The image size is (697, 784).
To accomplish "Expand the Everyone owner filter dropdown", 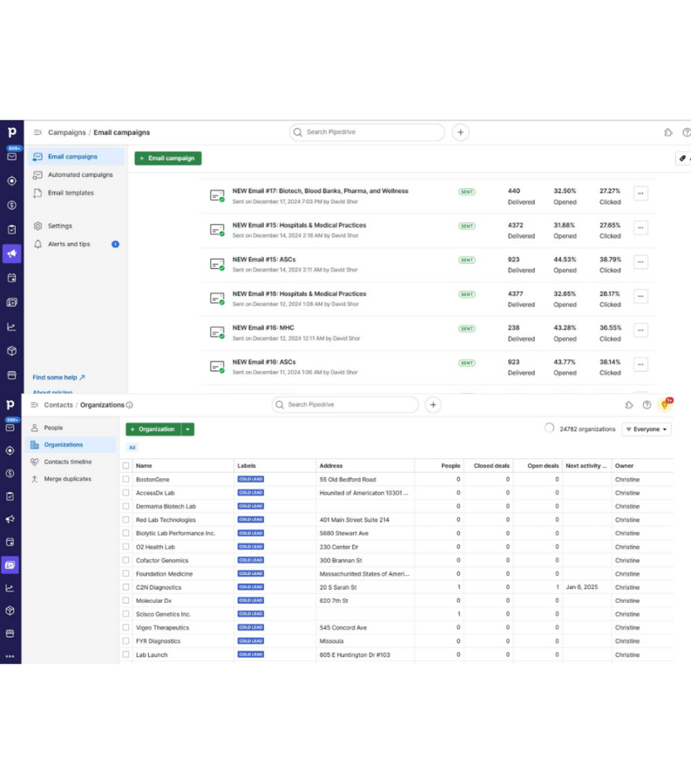I will pyautogui.click(x=646, y=429).
